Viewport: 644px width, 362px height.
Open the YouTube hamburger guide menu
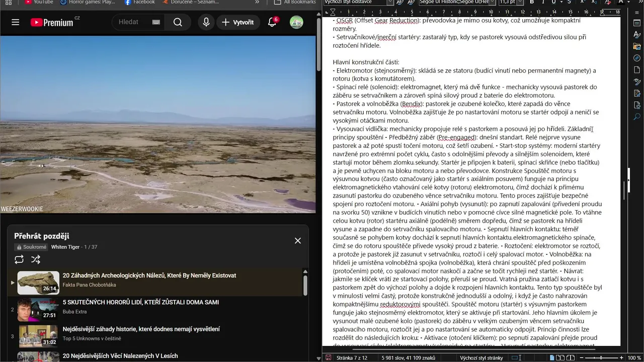coord(15,22)
